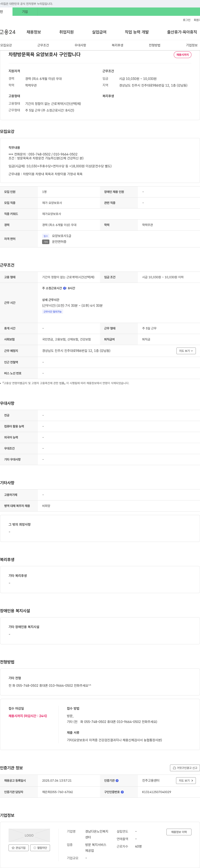200x868 pixels.
Task: Click 진주고용센터 agency name
Action: [151, 780]
